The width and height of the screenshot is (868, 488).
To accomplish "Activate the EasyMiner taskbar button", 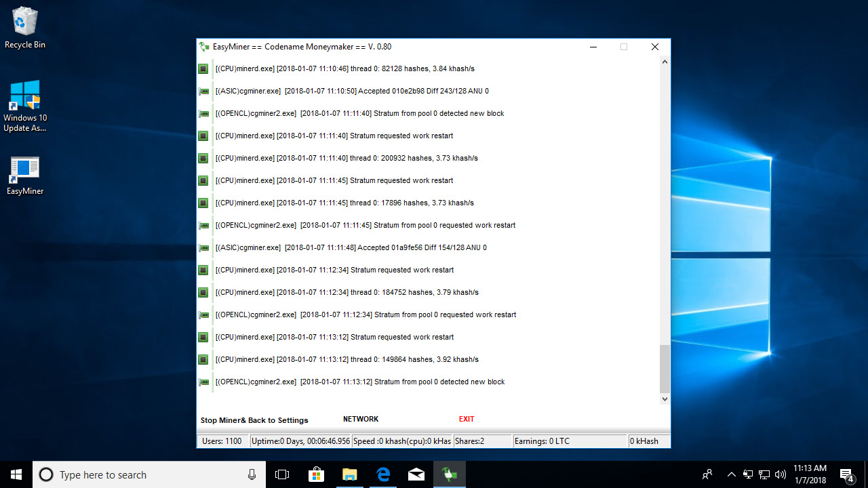I will (450, 474).
